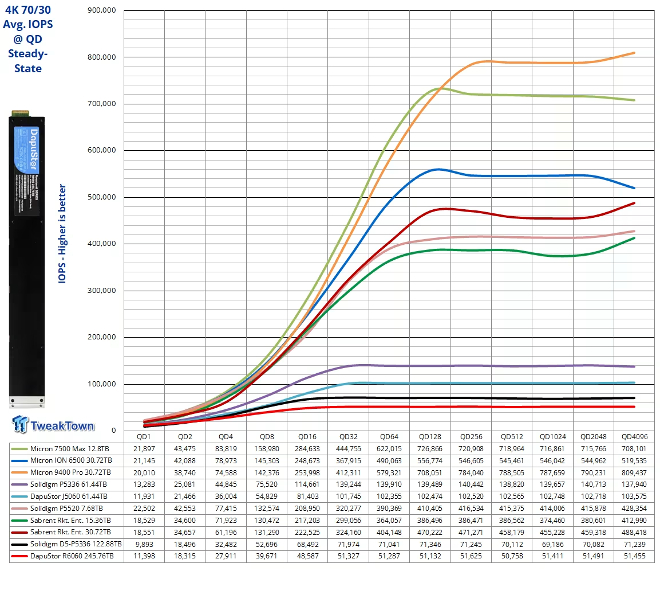Click the QD128 column header
The height and width of the screenshot is (606, 660).
430,437
